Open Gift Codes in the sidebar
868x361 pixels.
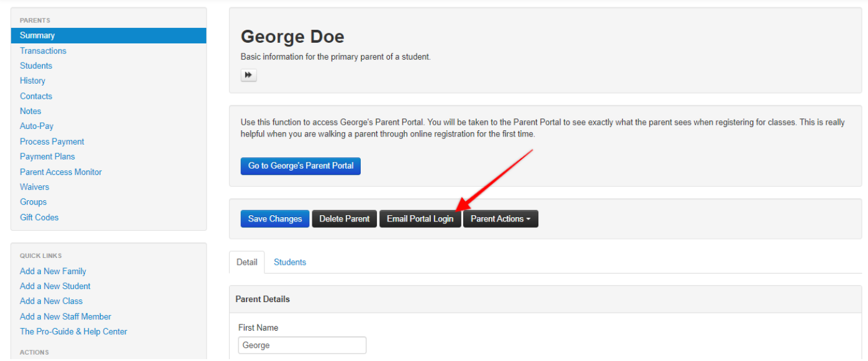[39, 217]
